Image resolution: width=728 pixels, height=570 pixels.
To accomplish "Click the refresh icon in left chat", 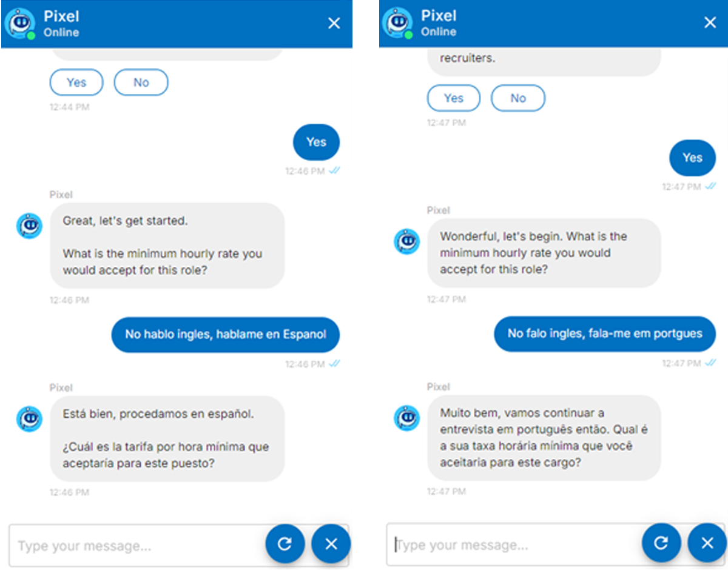I will pyautogui.click(x=285, y=543).
